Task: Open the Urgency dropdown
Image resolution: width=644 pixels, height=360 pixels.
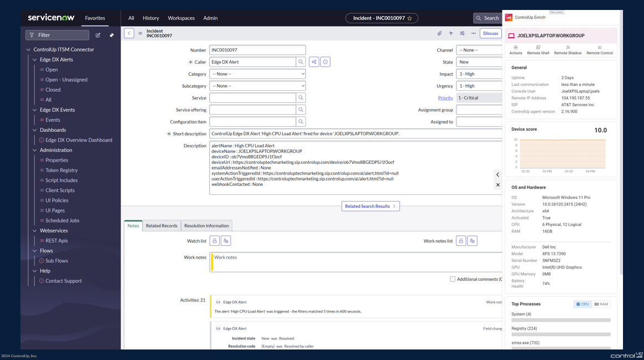Action: tap(479, 86)
